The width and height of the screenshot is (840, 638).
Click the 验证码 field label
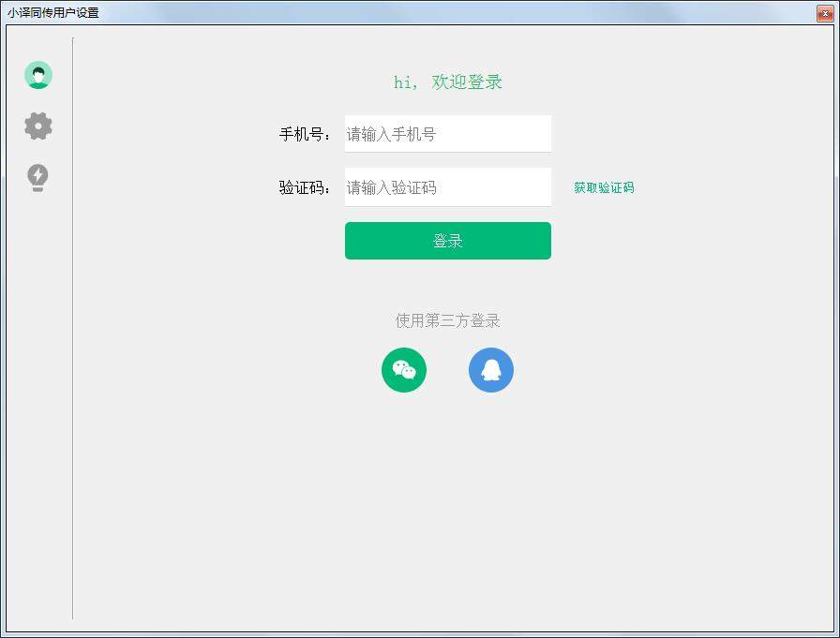click(304, 186)
